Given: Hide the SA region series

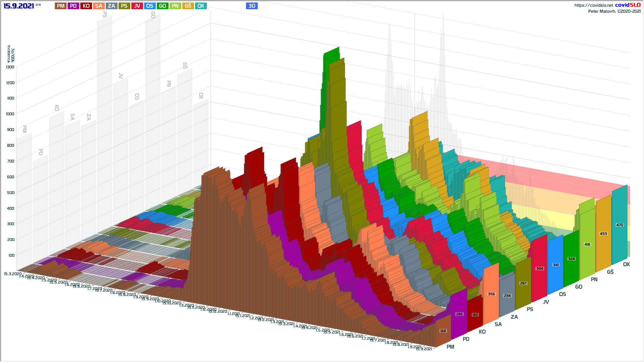Looking at the screenshot, I should point(99,6).
